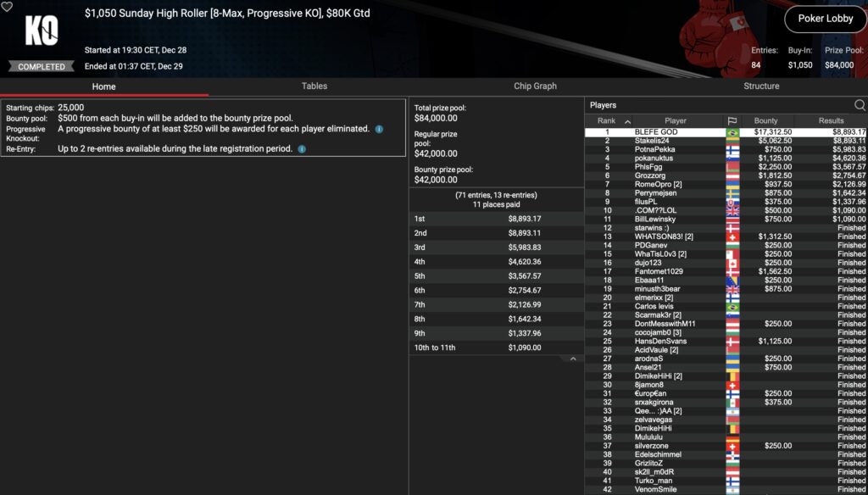
Task: Switch to the Tables tab
Action: point(314,86)
